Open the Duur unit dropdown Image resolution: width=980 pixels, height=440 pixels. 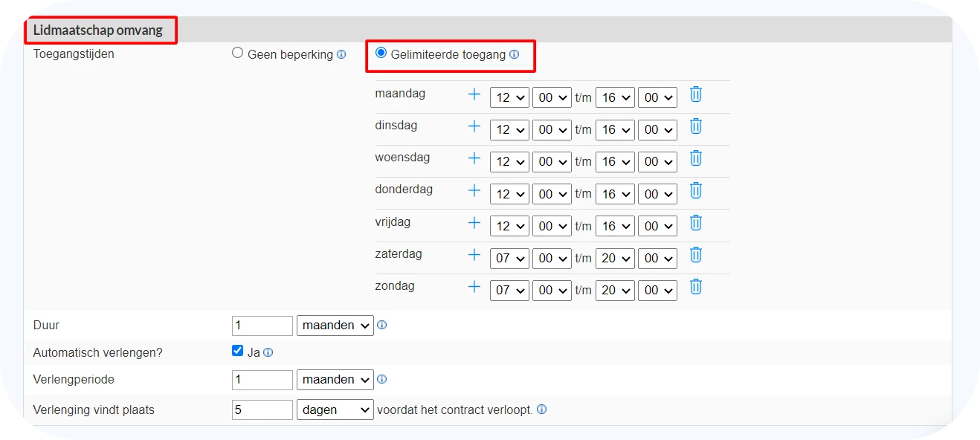pos(335,326)
